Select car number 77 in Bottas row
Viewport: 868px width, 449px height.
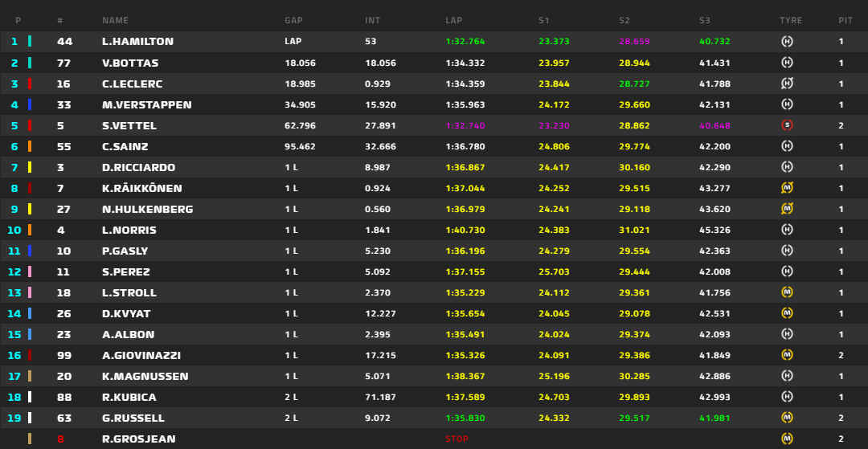coord(64,63)
